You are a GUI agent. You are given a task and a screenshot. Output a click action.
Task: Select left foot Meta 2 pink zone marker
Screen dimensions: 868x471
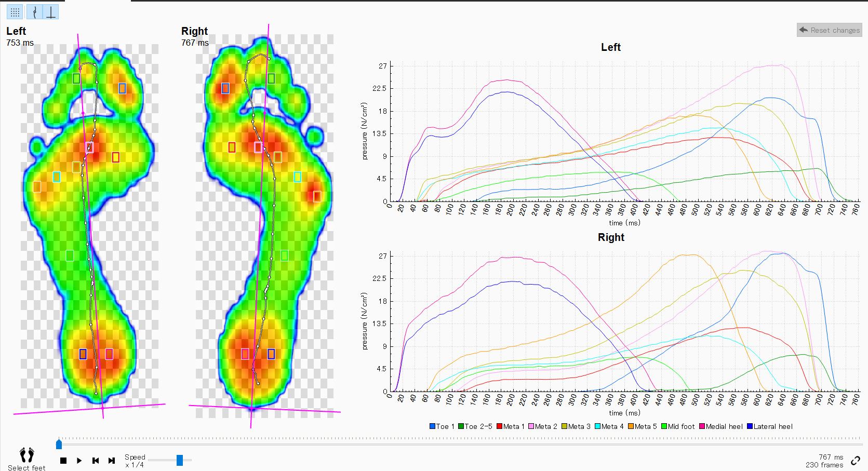[89, 147]
